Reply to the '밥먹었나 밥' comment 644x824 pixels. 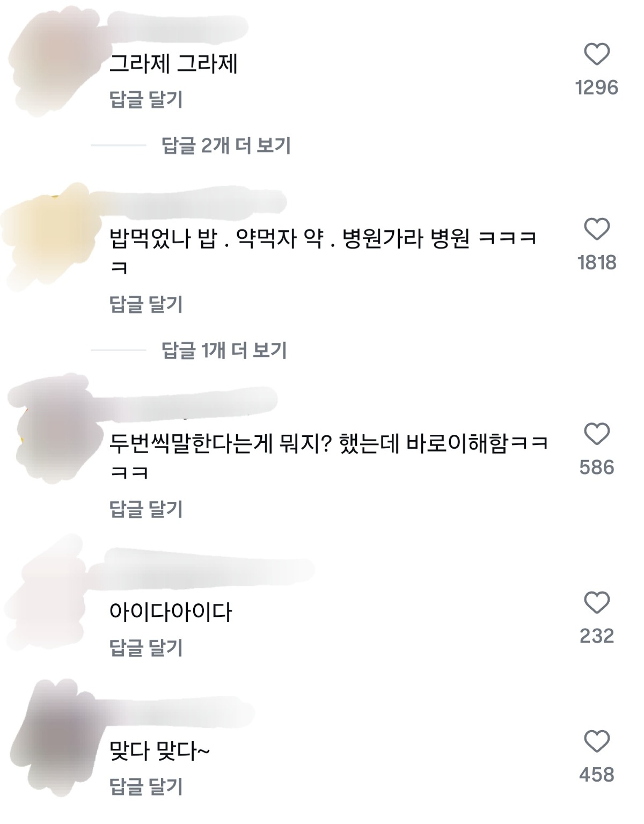click(x=146, y=304)
